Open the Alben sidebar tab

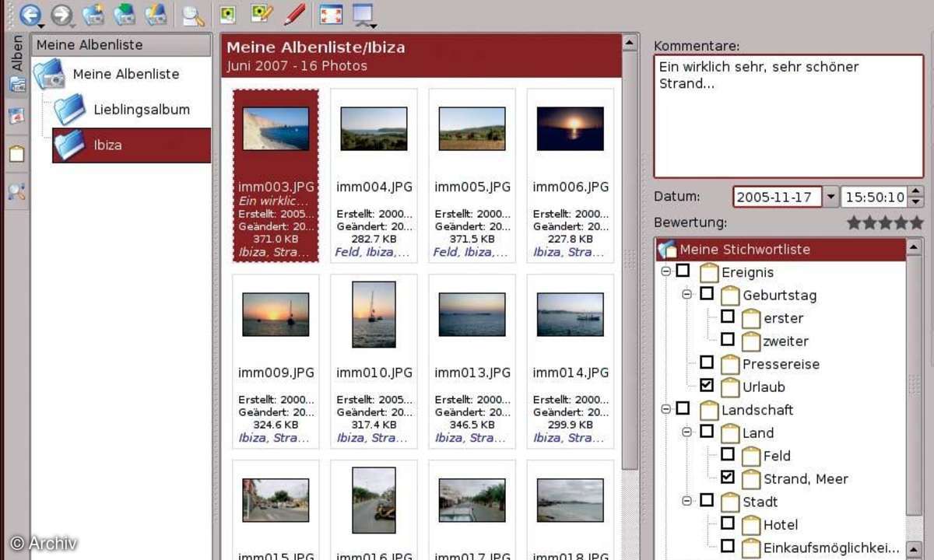16,65
